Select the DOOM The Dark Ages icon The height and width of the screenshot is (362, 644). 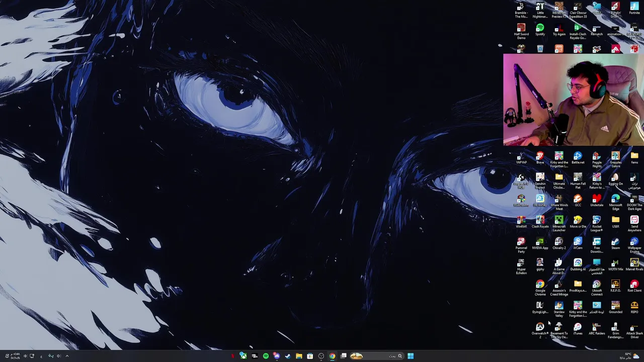click(634, 203)
